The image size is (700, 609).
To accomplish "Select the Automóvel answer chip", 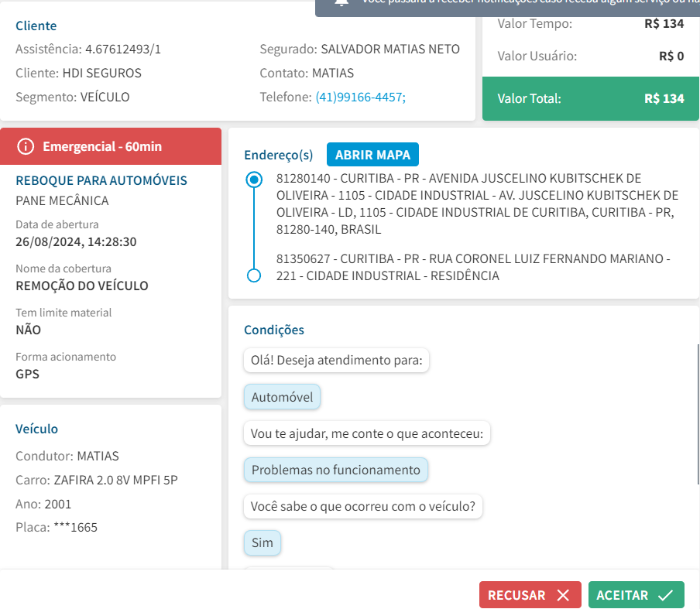I will (282, 397).
